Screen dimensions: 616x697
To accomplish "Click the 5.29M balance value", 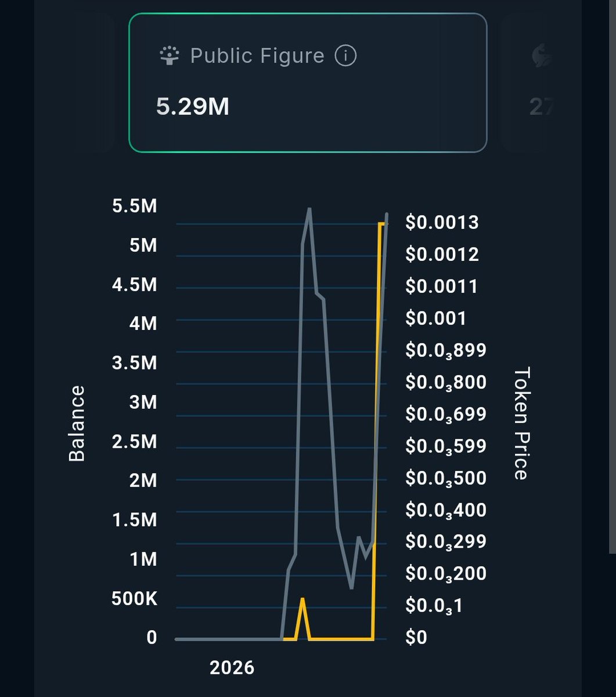I will (193, 107).
